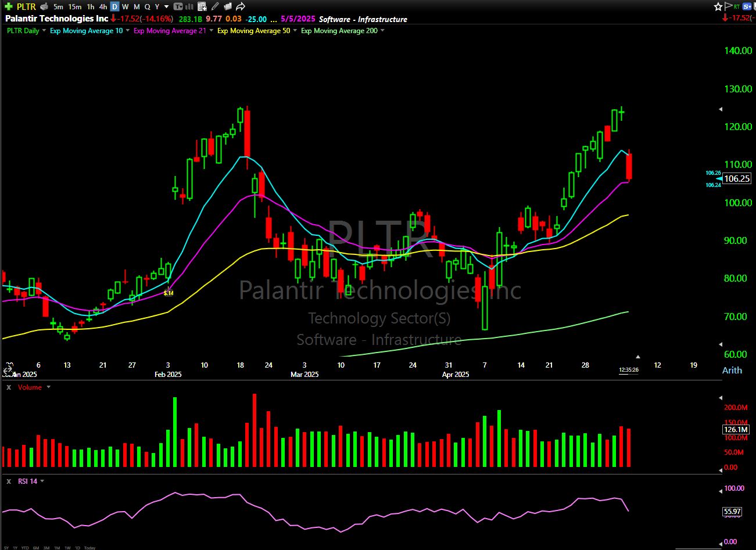This screenshot has height=550, width=756.
Task: Switch to 1h timeframe
Action: [x=91, y=6]
